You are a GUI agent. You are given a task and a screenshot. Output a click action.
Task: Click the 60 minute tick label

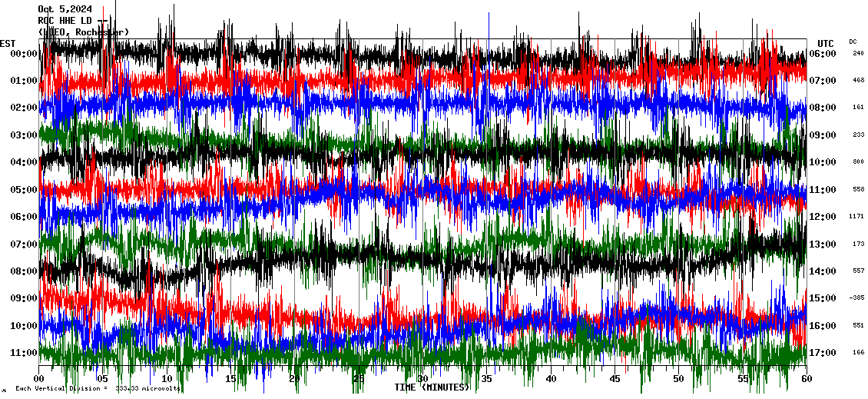(x=807, y=379)
